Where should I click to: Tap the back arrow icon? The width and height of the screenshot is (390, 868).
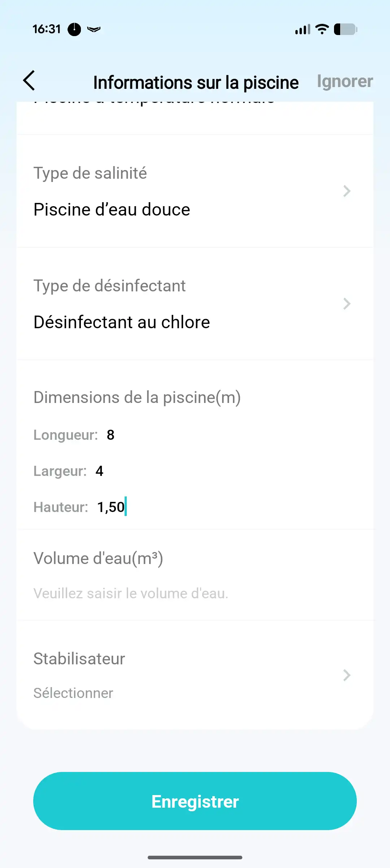pyautogui.click(x=29, y=81)
